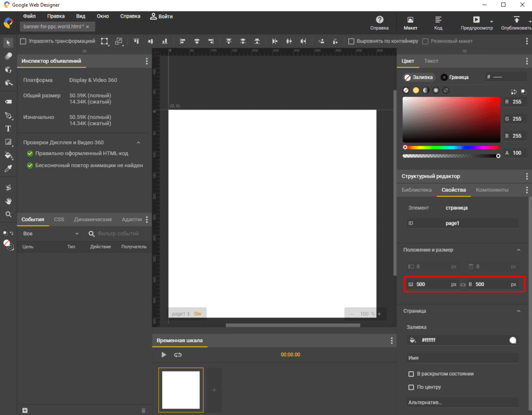Click the color hue rainbow slider
532x415 pixels.
tap(451, 148)
